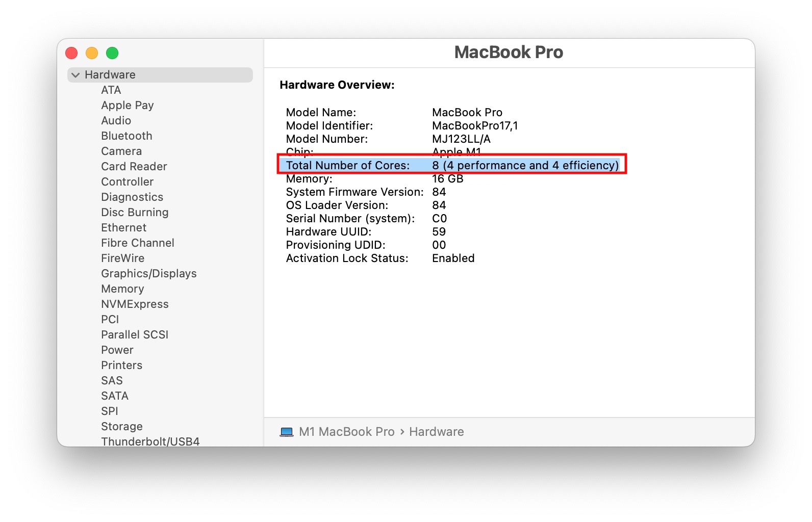Click the Hardware header in the sidebar
Viewport: 812px width, 522px height.
tap(110, 74)
